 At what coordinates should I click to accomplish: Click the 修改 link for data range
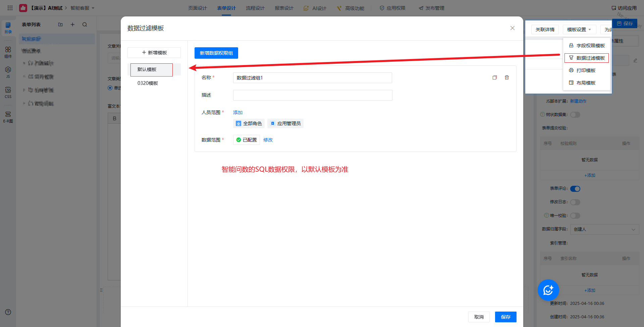268,140
